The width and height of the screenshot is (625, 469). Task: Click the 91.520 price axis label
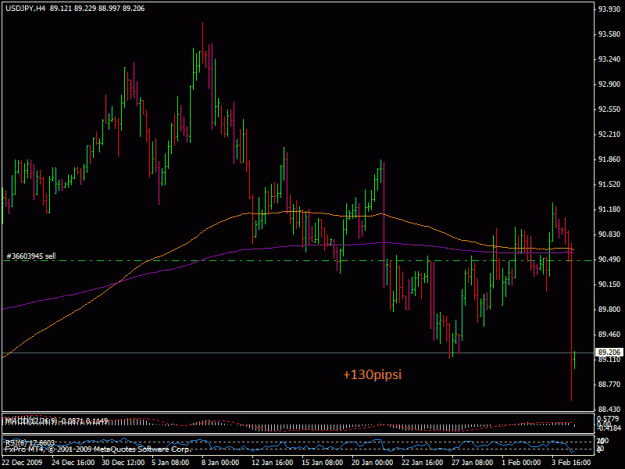(609, 184)
